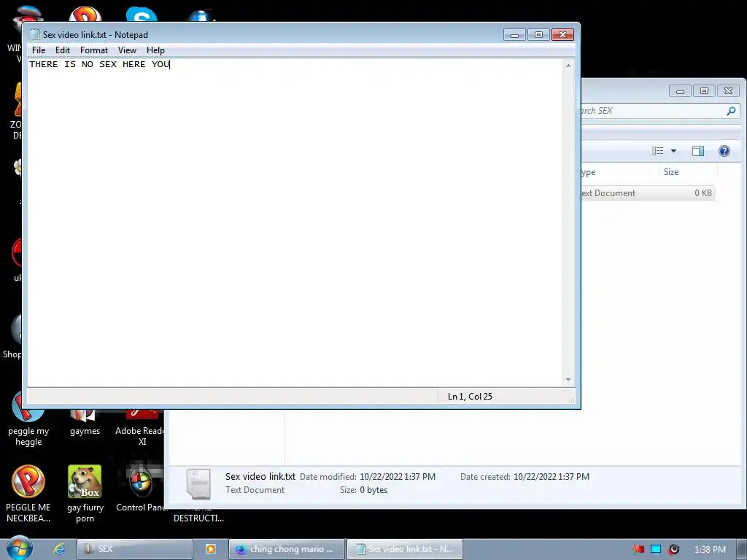Sort by the Size column header in Explorer

click(688, 172)
